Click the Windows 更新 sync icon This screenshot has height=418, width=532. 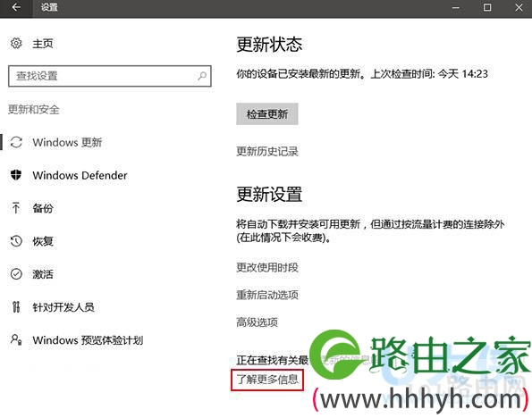(16, 142)
